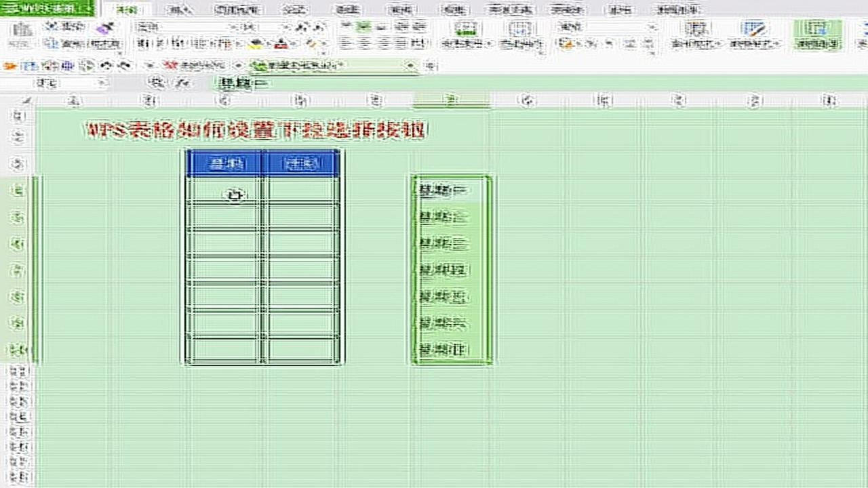Click the Justify alignment icon
Image resolution: width=868 pixels, height=488 pixels.
pyautogui.click(x=401, y=43)
